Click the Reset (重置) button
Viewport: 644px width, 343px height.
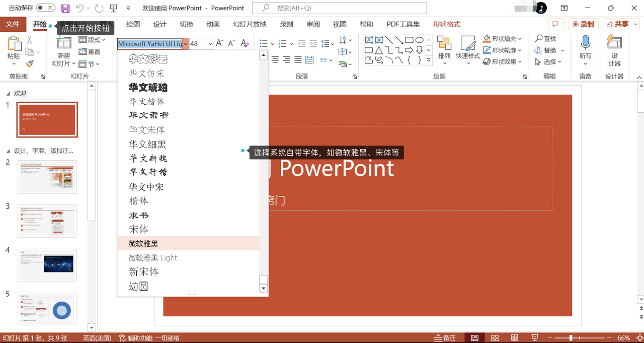90,52
